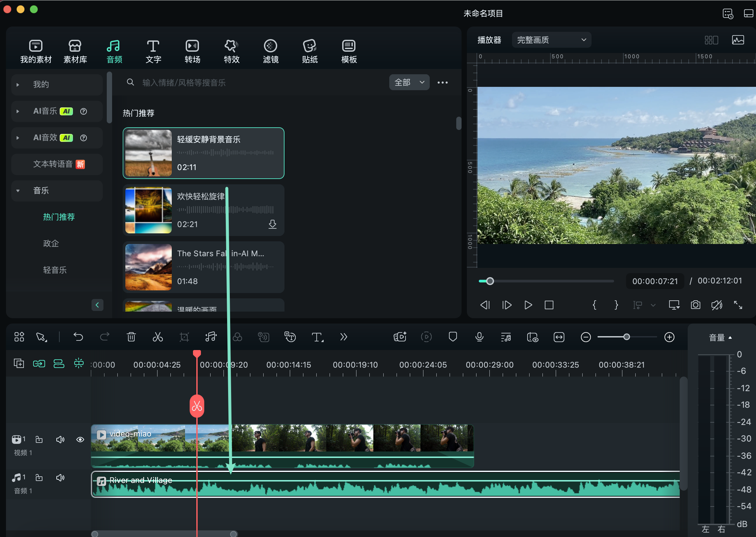Select the crop tool in timeline toolbar
Image resolution: width=756 pixels, height=537 pixels.
pyautogui.click(x=184, y=337)
